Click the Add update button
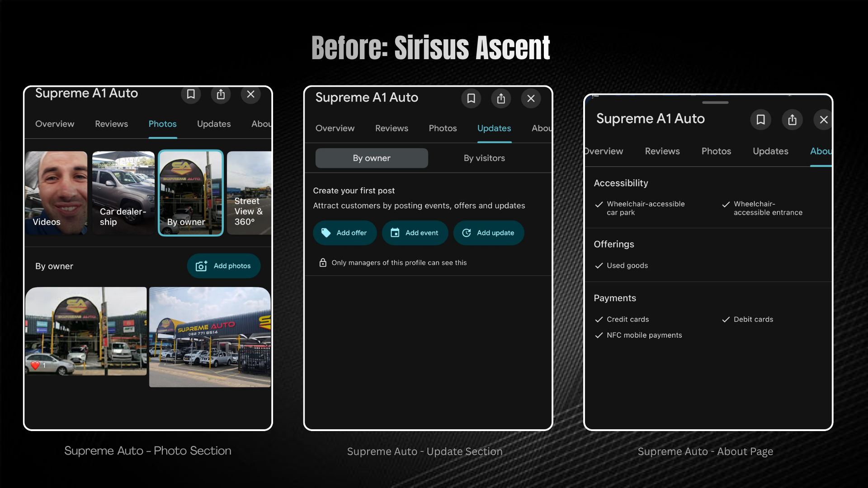 [489, 233]
